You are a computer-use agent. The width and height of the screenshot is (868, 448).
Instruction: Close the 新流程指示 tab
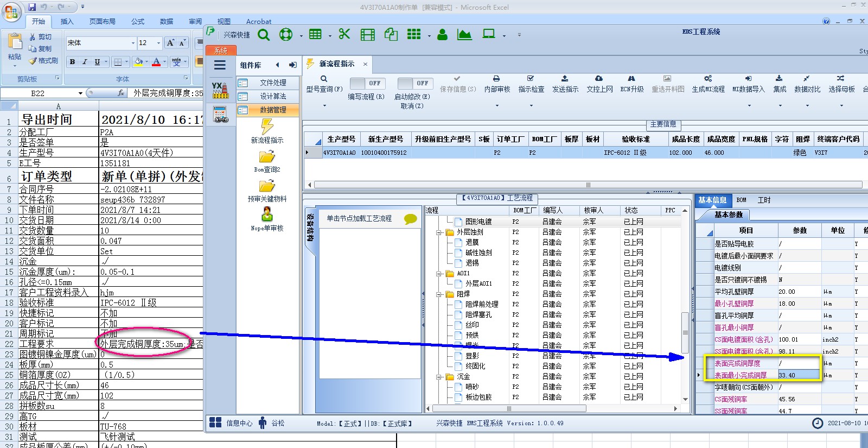click(x=365, y=64)
